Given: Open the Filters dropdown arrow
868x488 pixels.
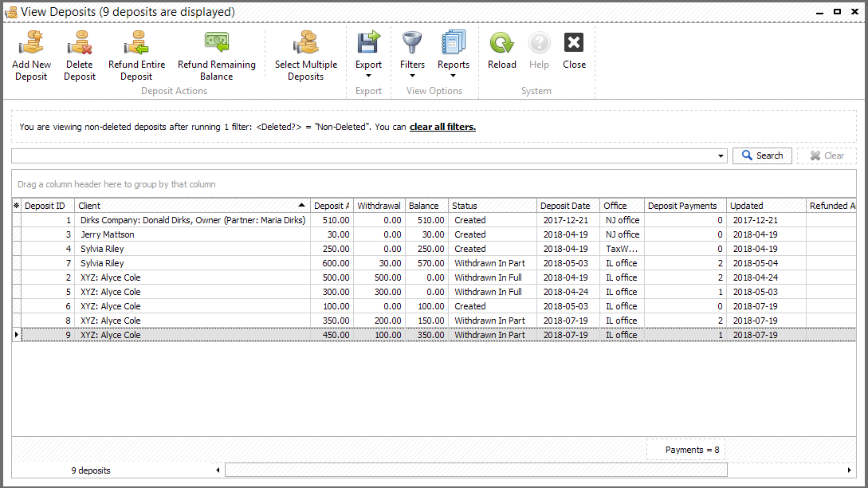Looking at the screenshot, I should tap(412, 76).
